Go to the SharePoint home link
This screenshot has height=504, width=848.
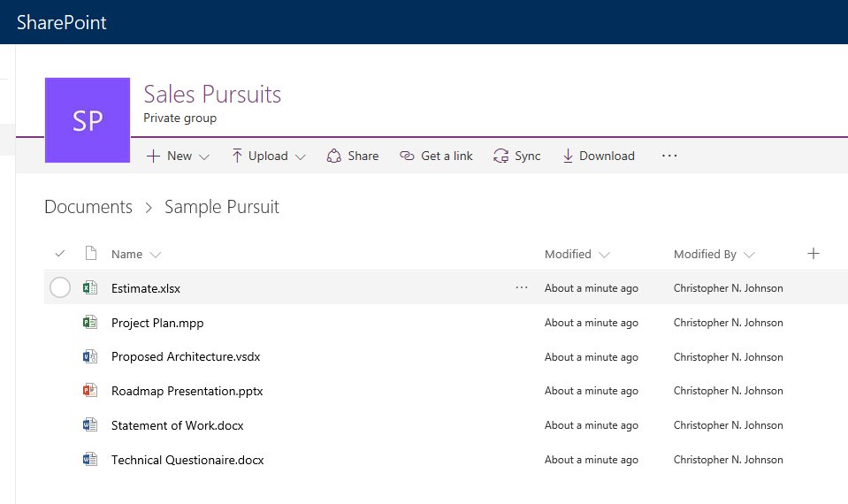tap(62, 22)
